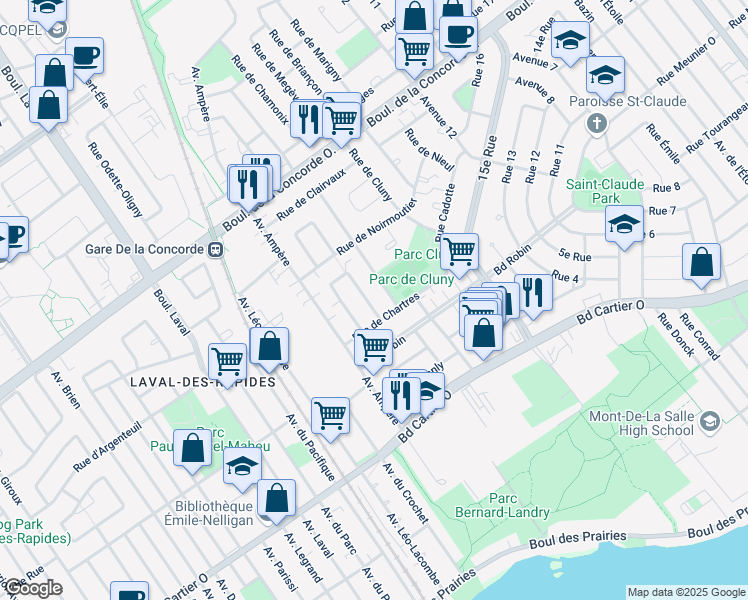The height and width of the screenshot is (600, 748).
Task: Open the lowest shopping bag marker beside Rue Robert-Élie
Action: click(48, 107)
